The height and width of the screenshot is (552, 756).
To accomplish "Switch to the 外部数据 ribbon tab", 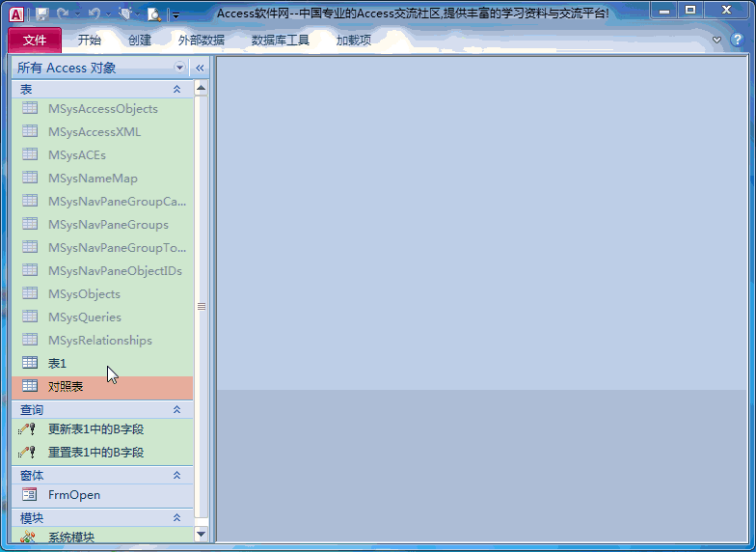I will tap(201, 41).
